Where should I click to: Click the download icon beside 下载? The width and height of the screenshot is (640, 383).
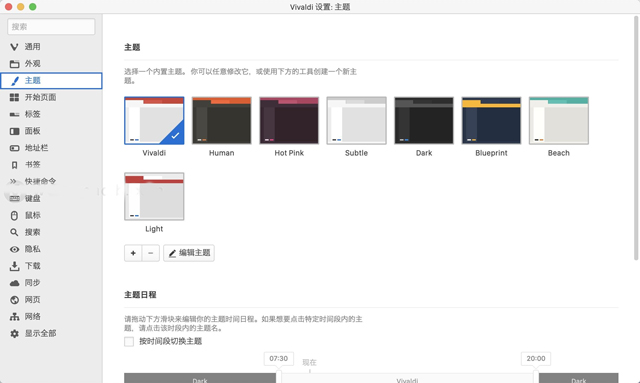pyautogui.click(x=14, y=266)
